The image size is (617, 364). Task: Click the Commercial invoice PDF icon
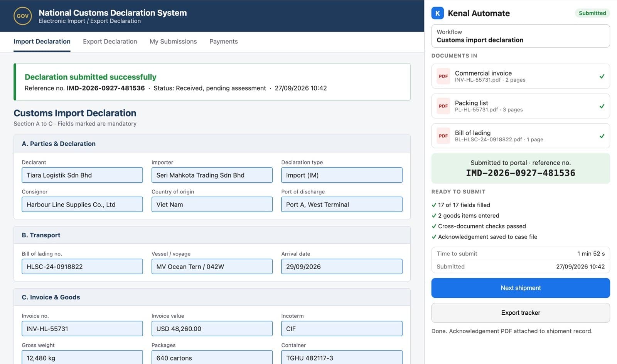443,76
